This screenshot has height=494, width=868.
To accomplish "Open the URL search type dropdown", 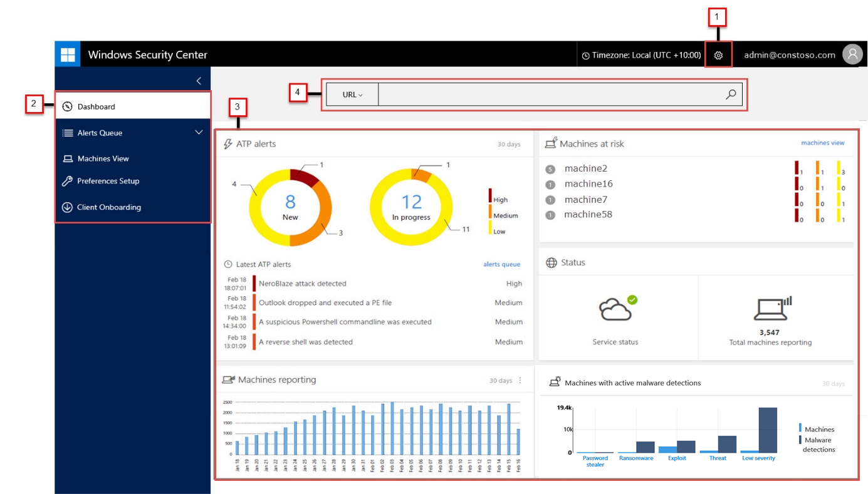I will 352,95.
